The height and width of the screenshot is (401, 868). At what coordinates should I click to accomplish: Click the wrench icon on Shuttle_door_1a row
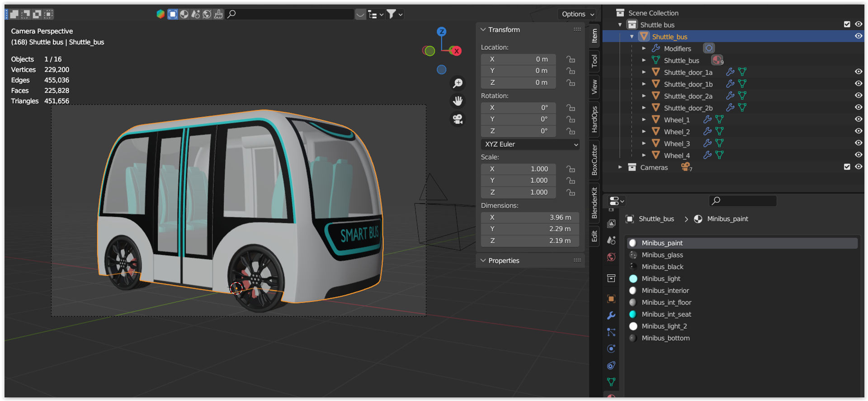730,72
